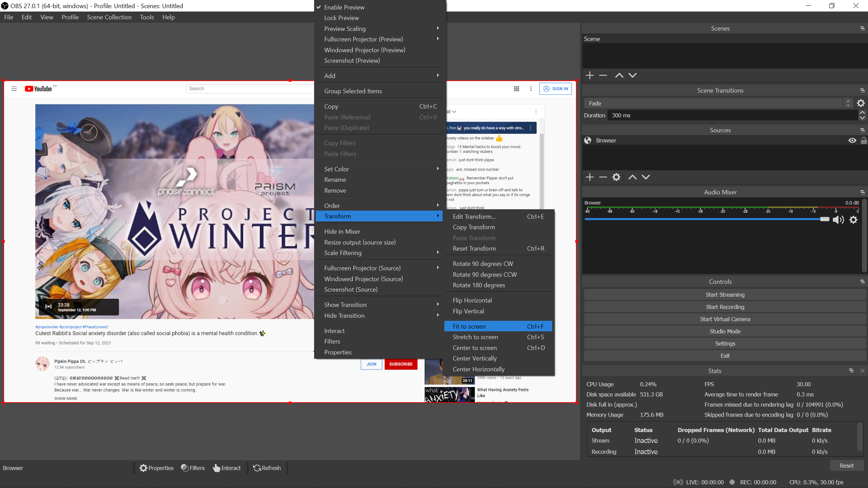This screenshot has height=488, width=868.
Task: Click YouTube SIGN IN button
Action: coord(555,89)
